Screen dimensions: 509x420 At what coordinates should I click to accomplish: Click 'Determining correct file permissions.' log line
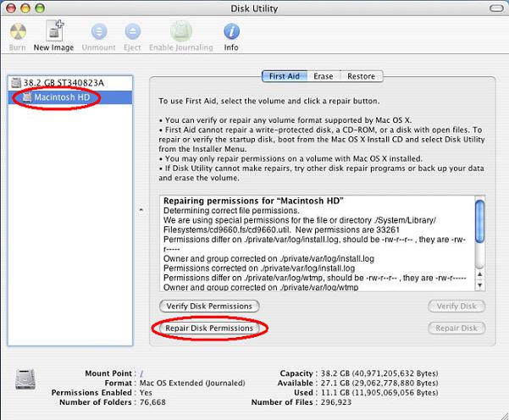coord(231,211)
